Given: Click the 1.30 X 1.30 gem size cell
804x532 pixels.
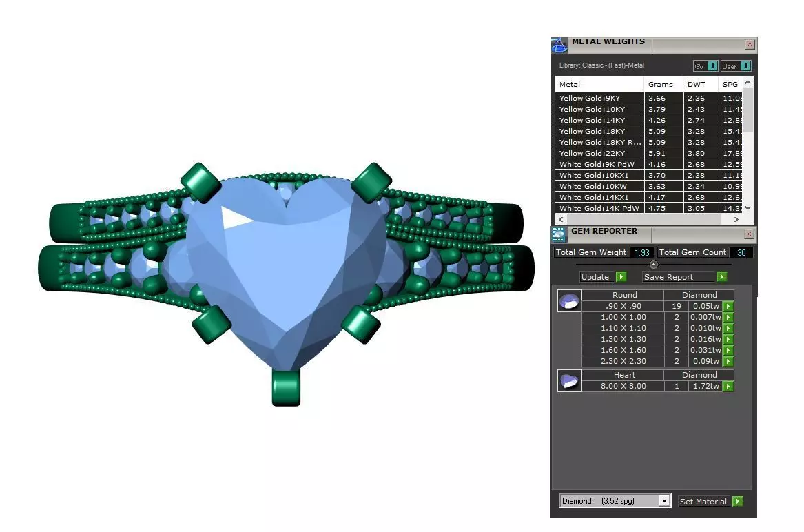Looking at the screenshot, I should coord(623,340).
